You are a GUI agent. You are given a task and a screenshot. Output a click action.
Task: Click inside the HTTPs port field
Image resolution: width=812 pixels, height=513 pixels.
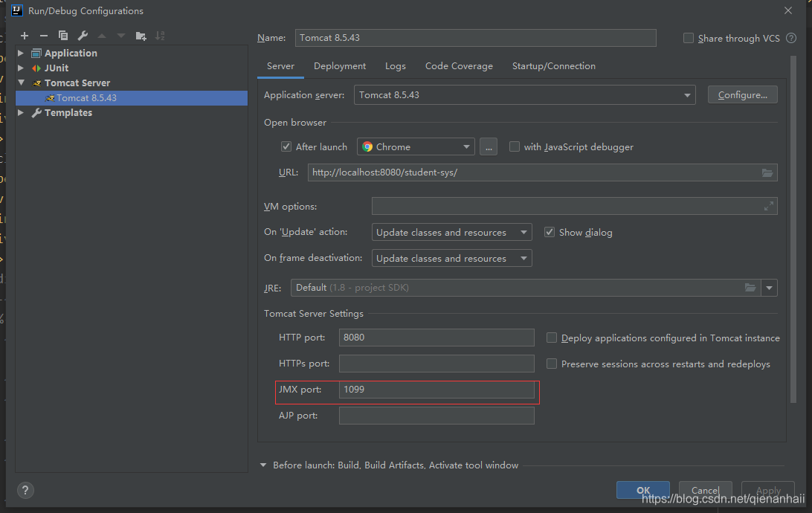[x=436, y=364]
